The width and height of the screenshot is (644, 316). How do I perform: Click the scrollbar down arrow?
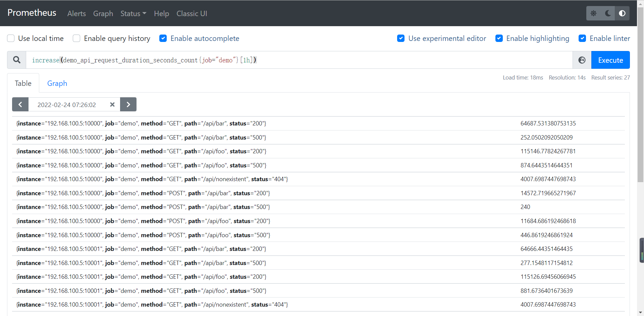click(641, 313)
